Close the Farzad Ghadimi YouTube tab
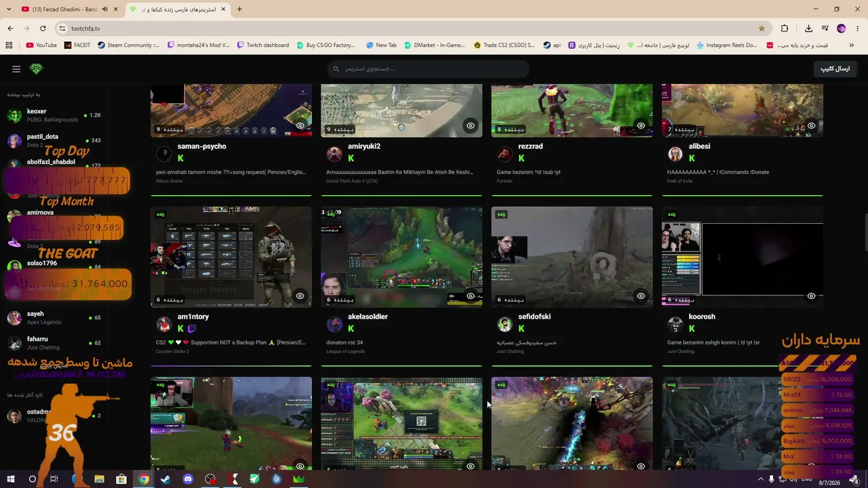Image resolution: width=868 pixels, height=488 pixels. [116, 9]
